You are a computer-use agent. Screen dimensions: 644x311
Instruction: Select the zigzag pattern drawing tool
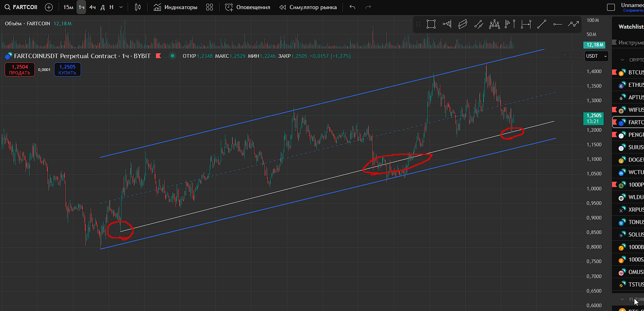pos(494,25)
